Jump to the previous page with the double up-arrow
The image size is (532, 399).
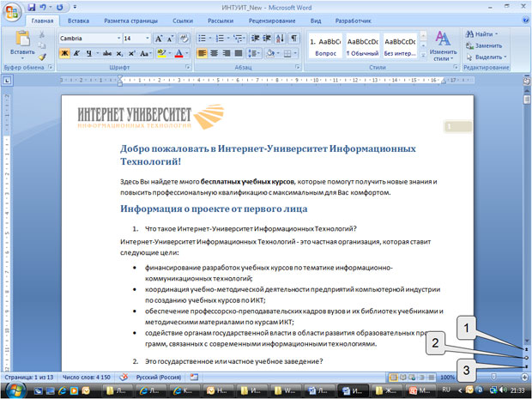coord(526,349)
